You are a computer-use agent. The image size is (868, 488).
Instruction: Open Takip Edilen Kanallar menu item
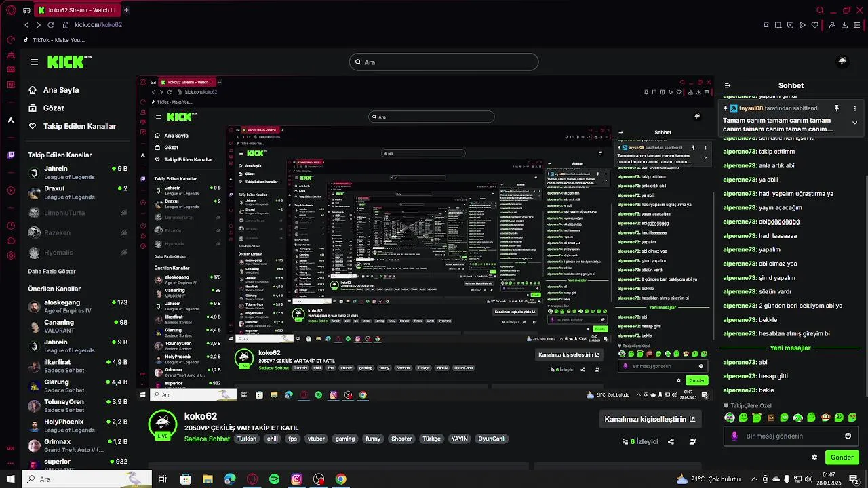pos(72,126)
